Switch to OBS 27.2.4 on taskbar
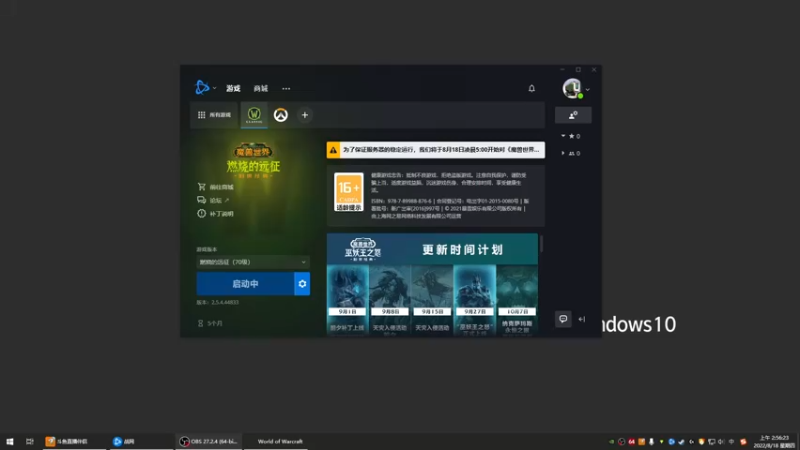Viewport: 800px width, 450px height. tap(209, 441)
